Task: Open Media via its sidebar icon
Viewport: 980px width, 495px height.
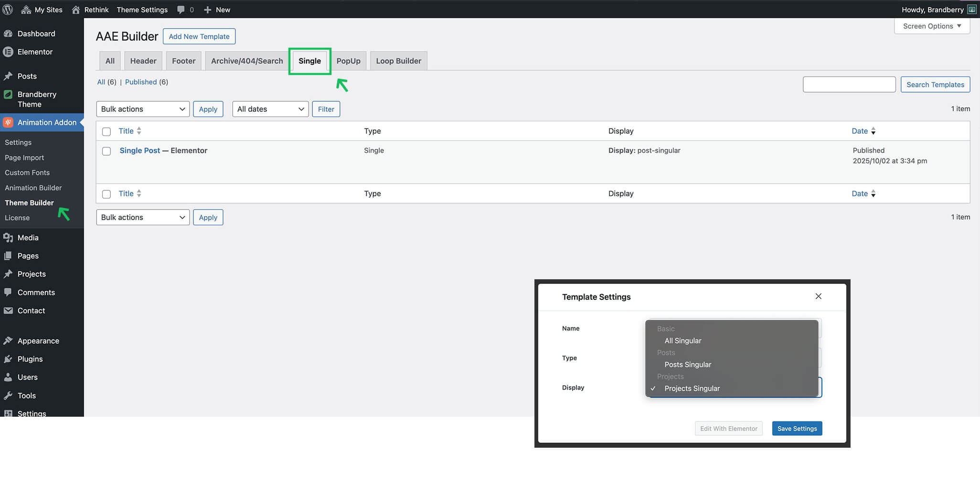Action: 8,238
